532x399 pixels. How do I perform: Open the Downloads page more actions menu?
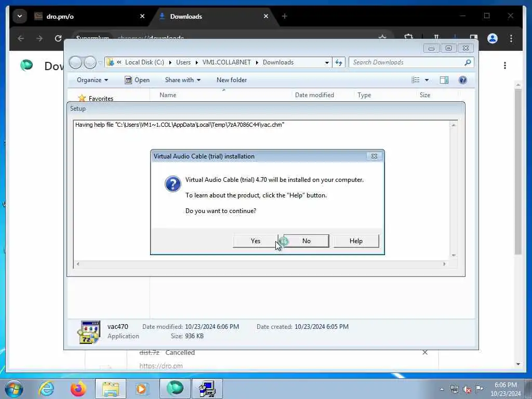pos(505,65)
